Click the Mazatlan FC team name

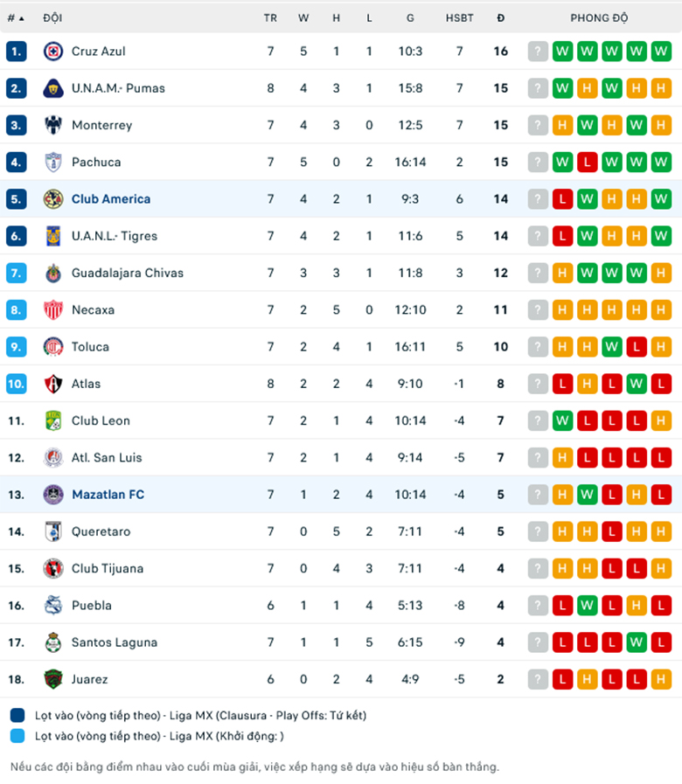coord(108,495)
